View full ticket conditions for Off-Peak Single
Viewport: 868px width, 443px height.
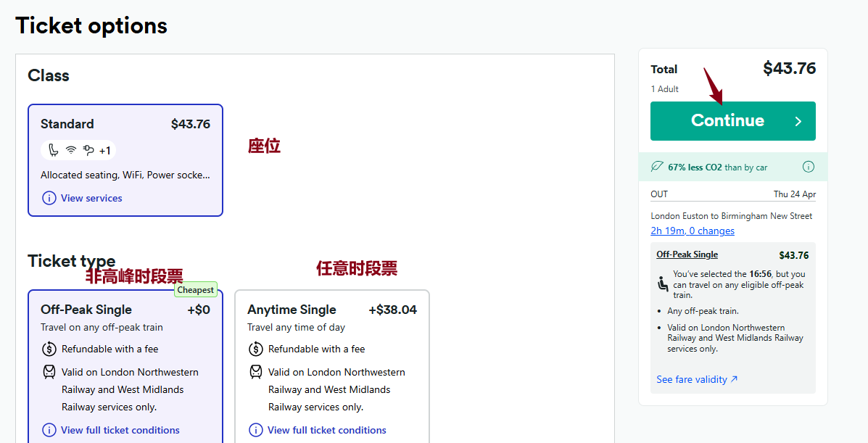120,430
